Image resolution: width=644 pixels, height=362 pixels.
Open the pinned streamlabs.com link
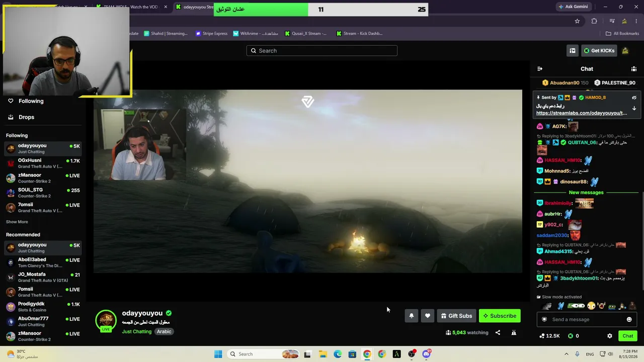[x=582, y=113]
